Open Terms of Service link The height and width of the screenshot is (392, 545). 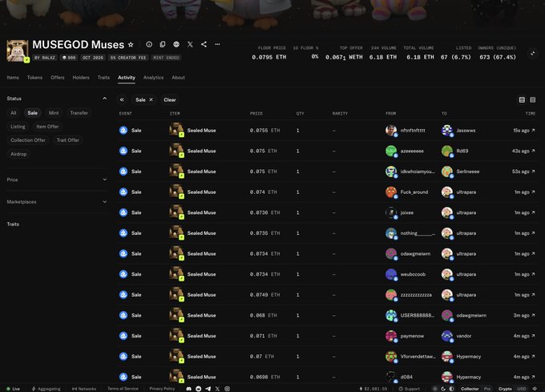click(x=123, y=389)
